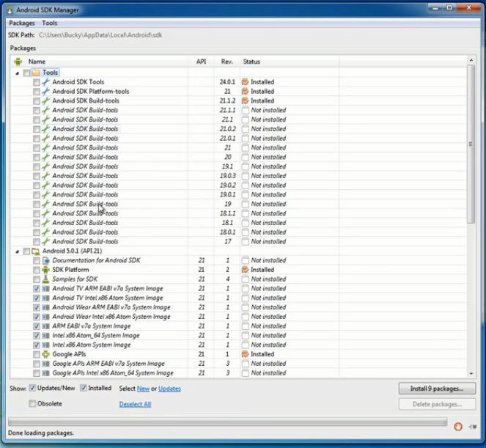Click the installed status icon for SDK Platform
This screenshot has width=486, height=448.
coord(245,270)
